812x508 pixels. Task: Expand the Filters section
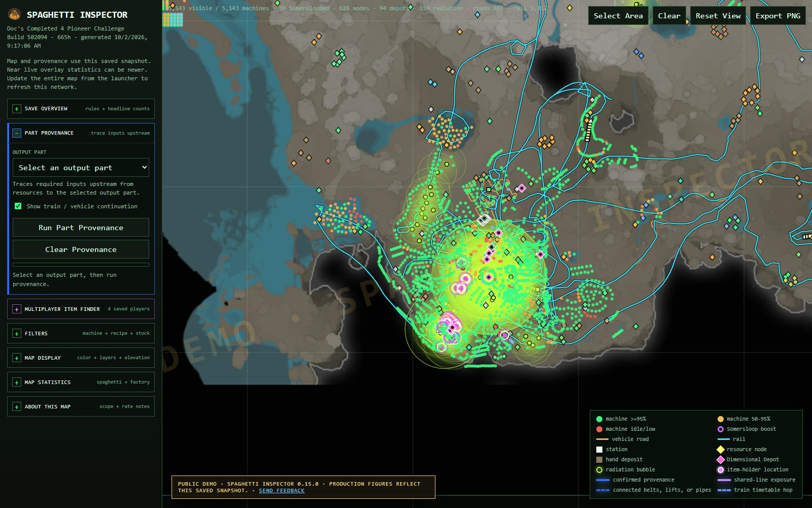tap(81, 333)
